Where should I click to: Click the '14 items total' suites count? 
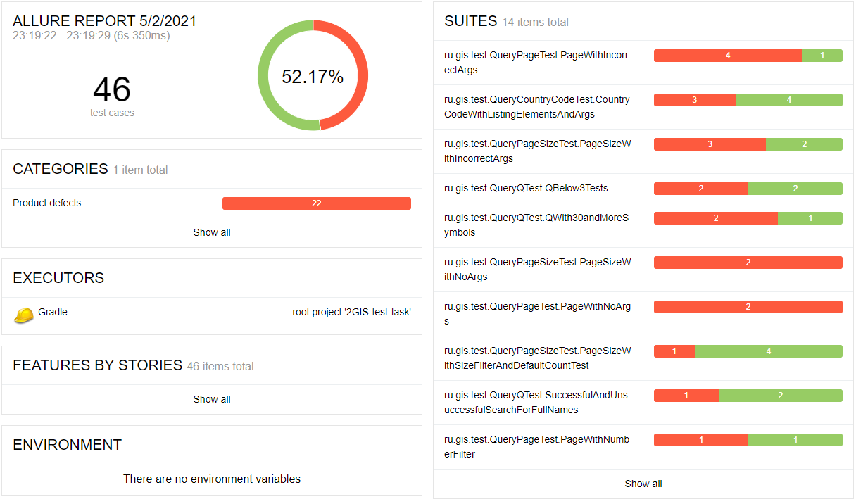(535, 23)
